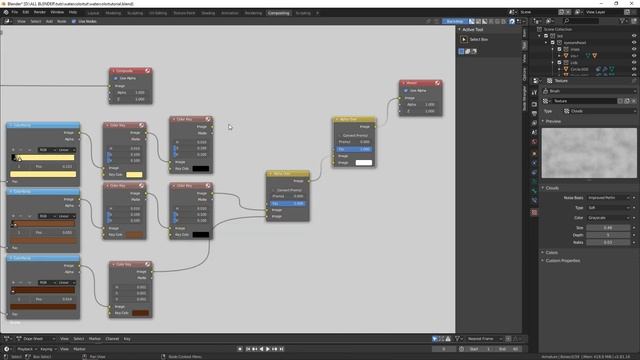640x360 pixels.
Task: Click the yellow Key Color swatch
Action: coord(134,175)
